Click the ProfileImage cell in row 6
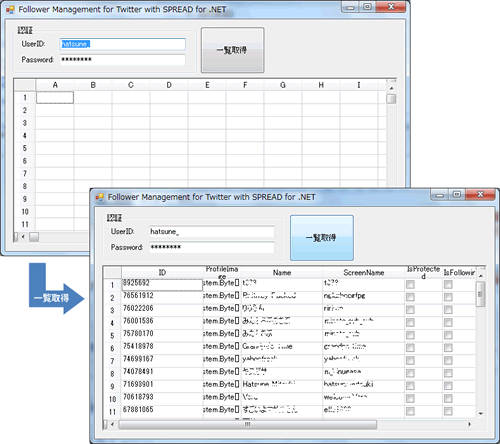The width and height of the screenshot is (500, 444). 222,347
